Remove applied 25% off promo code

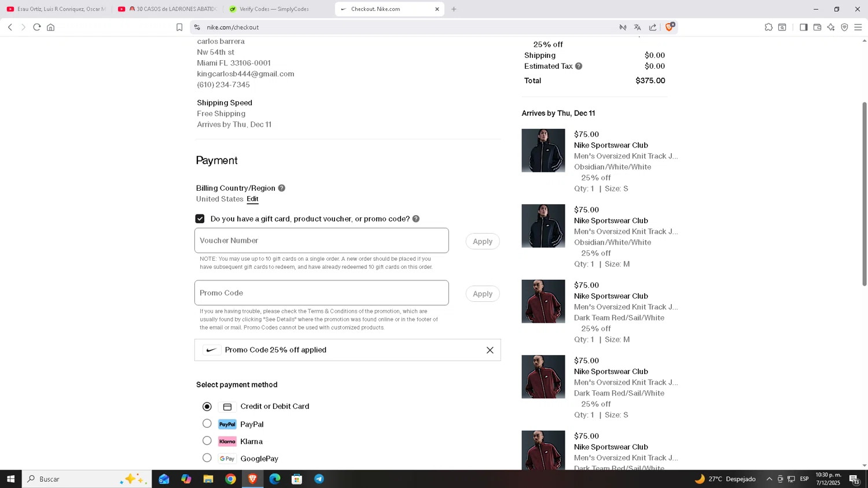point(490,350)
